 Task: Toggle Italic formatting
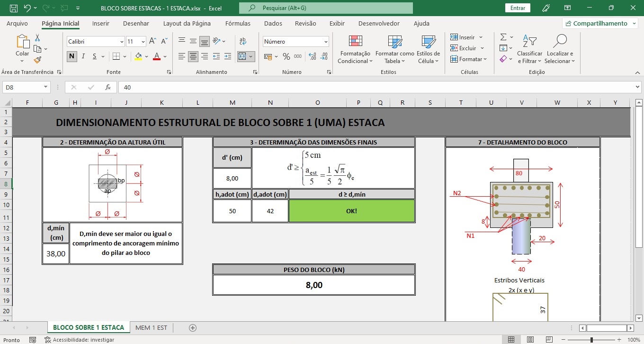coord(83,56)
